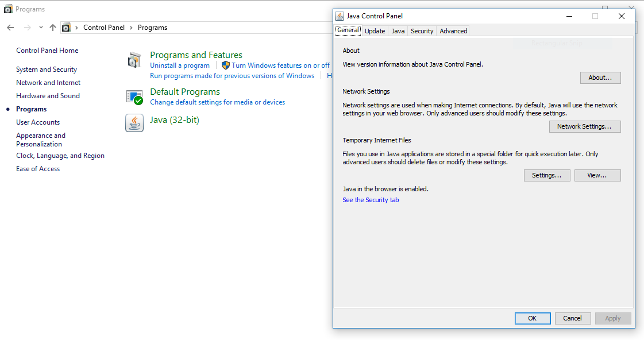
Task: Click the address bar Control Panel icon
Action: tap(66, 28)
